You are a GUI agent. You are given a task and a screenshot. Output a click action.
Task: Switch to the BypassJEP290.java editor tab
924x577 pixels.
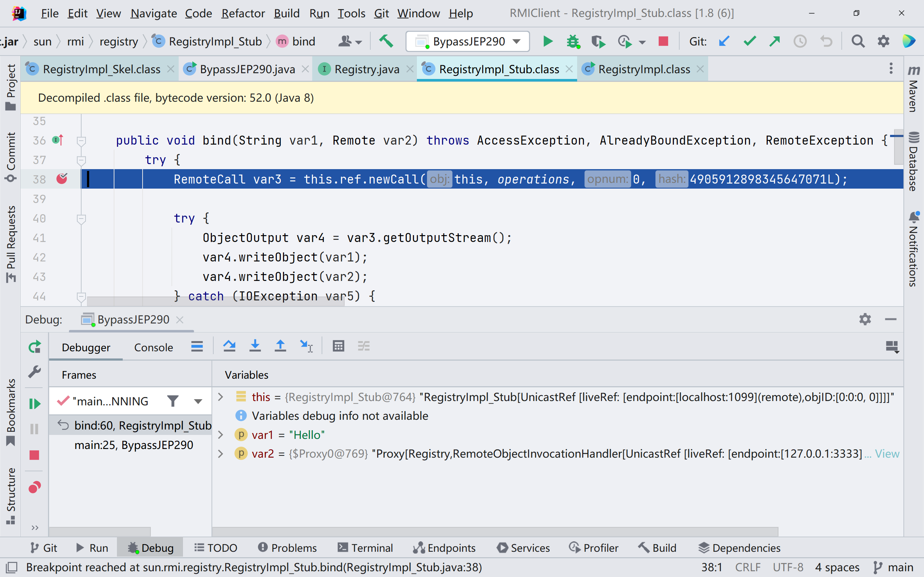click(247, 69)
